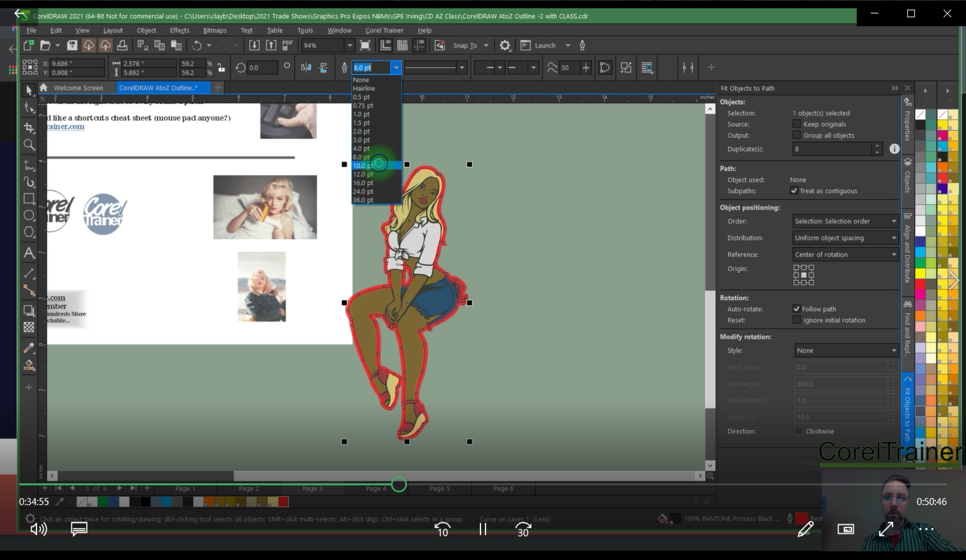The width and height of the screenshot is (966, 560).
Task: Click the red swatch in document palette
Action: 283,502
